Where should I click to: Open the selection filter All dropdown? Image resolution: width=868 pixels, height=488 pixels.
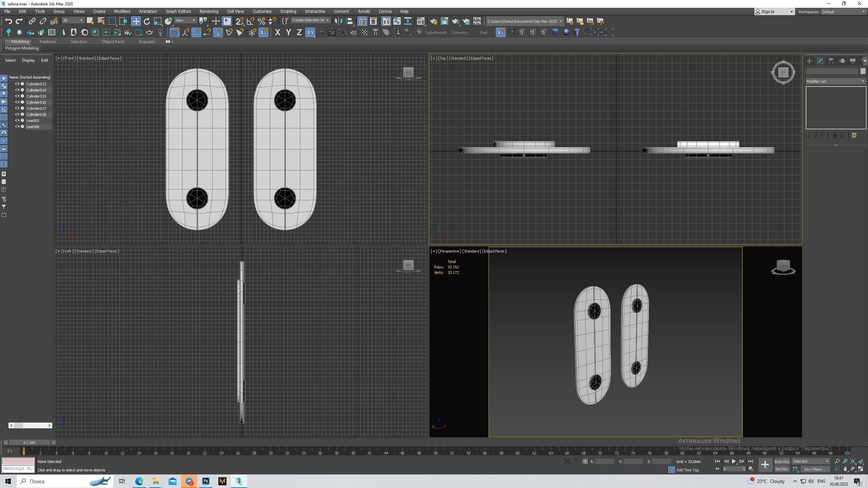click(73, 21)
